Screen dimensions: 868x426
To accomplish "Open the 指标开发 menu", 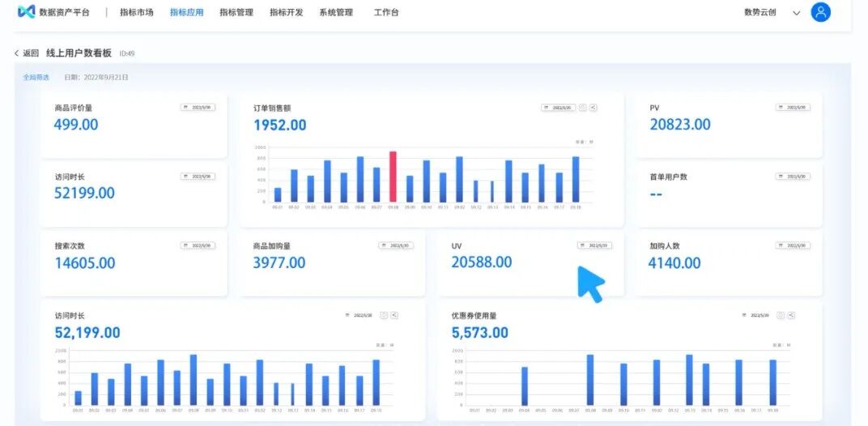I will tap(286, 12).
